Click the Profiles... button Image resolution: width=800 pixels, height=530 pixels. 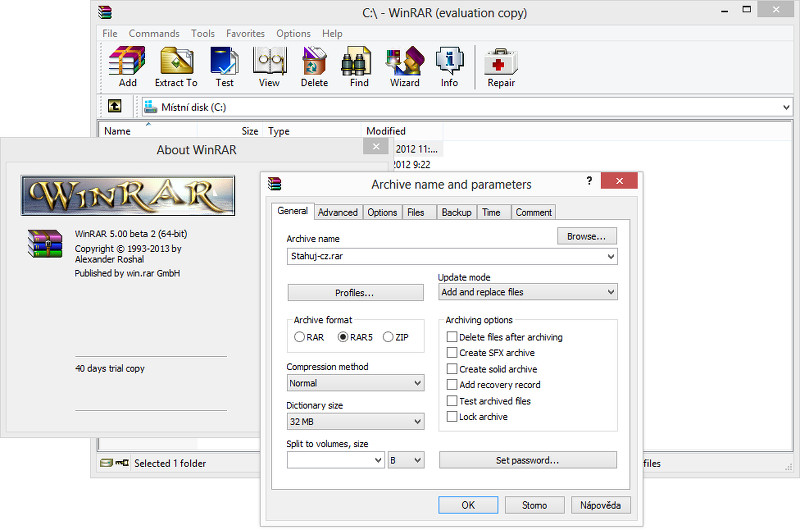355,293
